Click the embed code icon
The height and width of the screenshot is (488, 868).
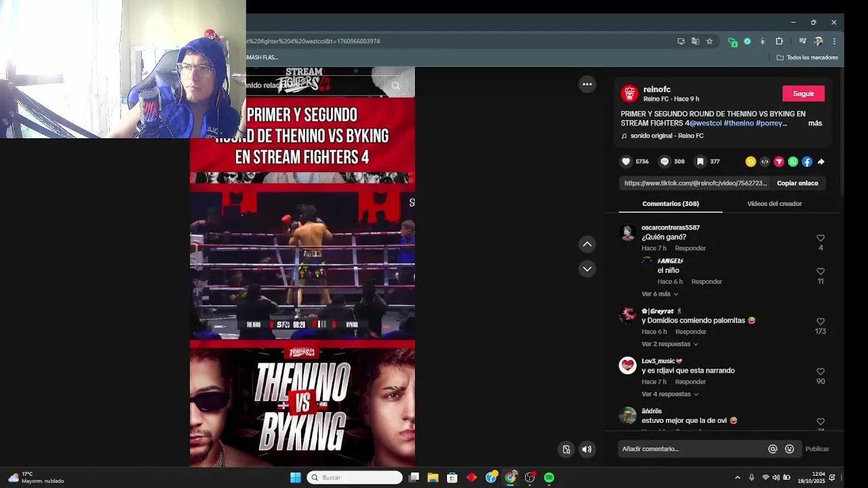[x=765, y=161]
